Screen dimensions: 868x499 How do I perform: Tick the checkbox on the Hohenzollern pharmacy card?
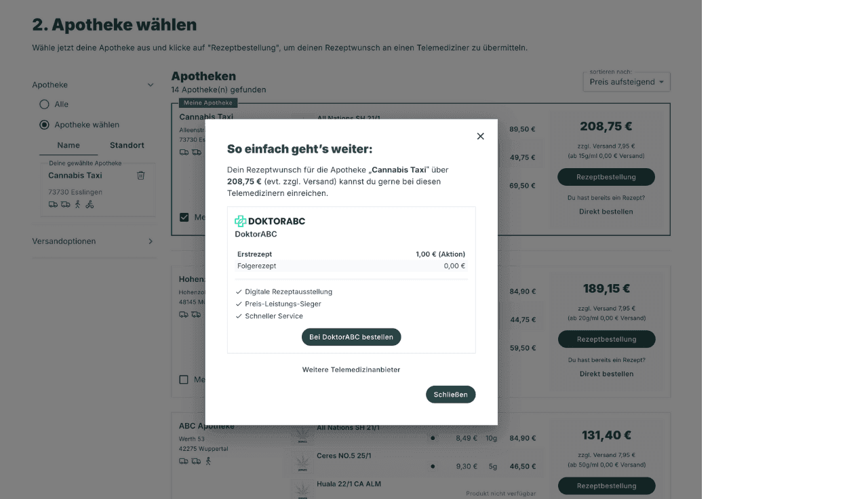pos(184,380)
